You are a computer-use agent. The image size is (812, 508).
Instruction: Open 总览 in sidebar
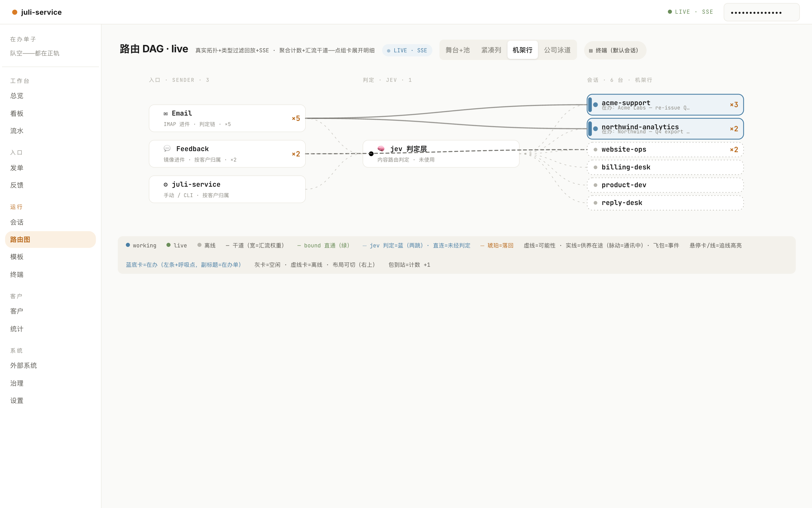click(x=50, y=96)
